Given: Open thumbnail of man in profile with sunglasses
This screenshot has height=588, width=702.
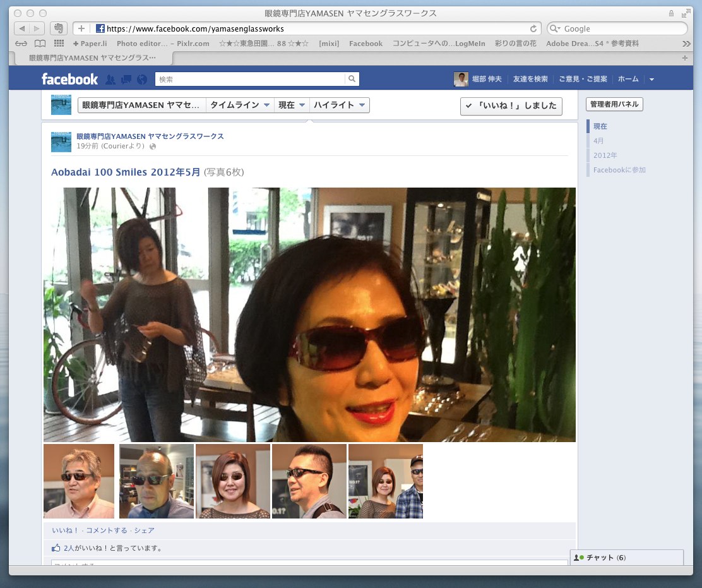Looking at the screenshot, I should point(309,481).
